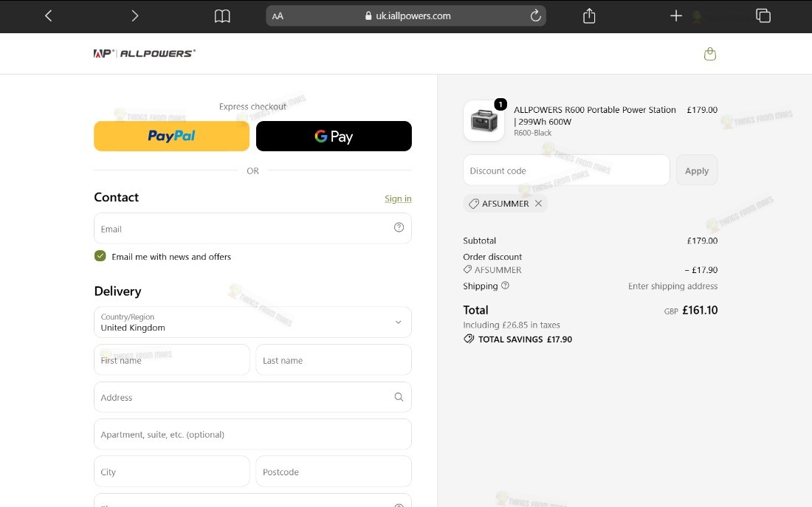
Task: Show all tabs overview icon
Action: pos(763,15)
